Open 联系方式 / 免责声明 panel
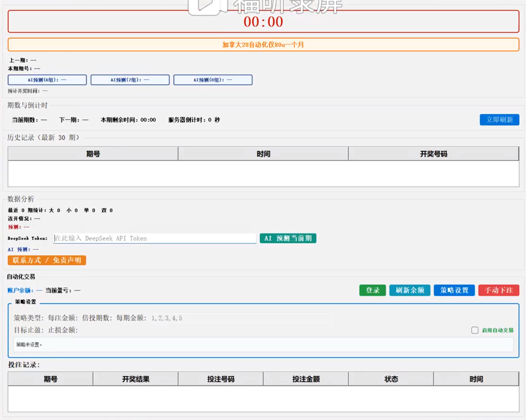The width and height of the screenshot is (526, 420). 46,260
